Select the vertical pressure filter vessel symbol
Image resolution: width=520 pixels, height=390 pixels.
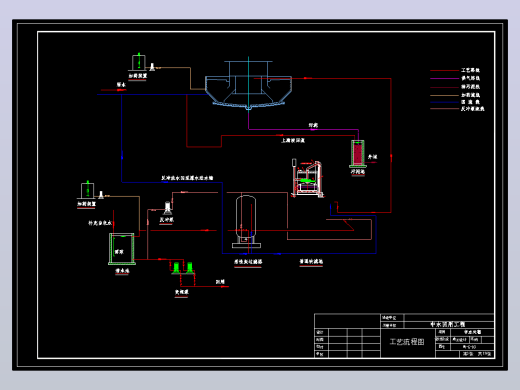coord(246,221)
